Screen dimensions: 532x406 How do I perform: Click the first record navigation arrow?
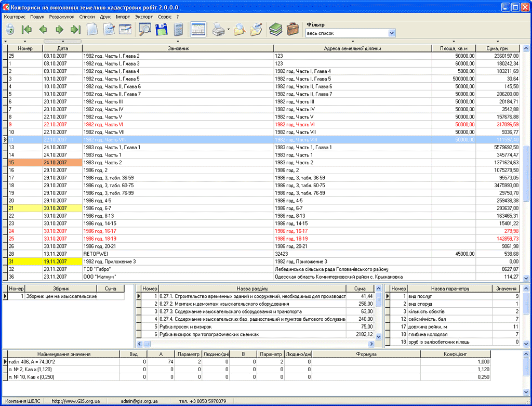tap(26, 30)
